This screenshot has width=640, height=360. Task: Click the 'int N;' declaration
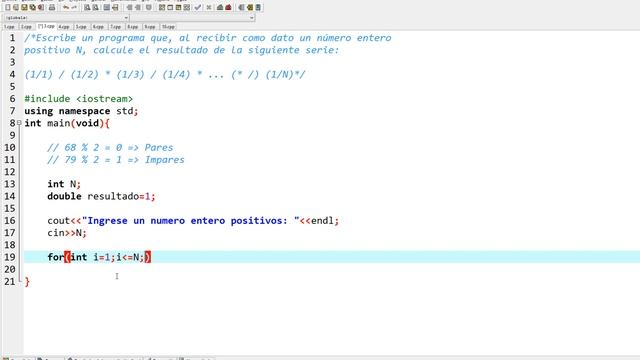click(64, 184)
